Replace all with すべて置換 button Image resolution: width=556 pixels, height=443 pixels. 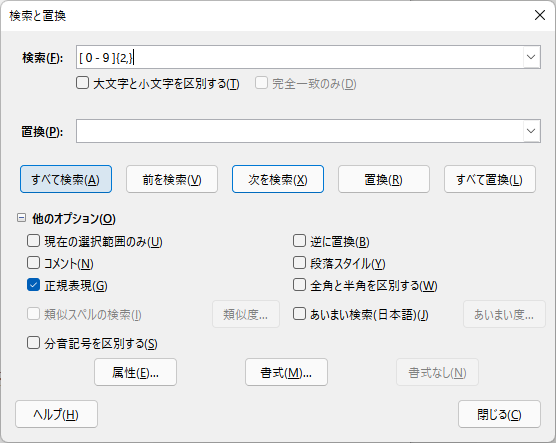click(490, 179)
